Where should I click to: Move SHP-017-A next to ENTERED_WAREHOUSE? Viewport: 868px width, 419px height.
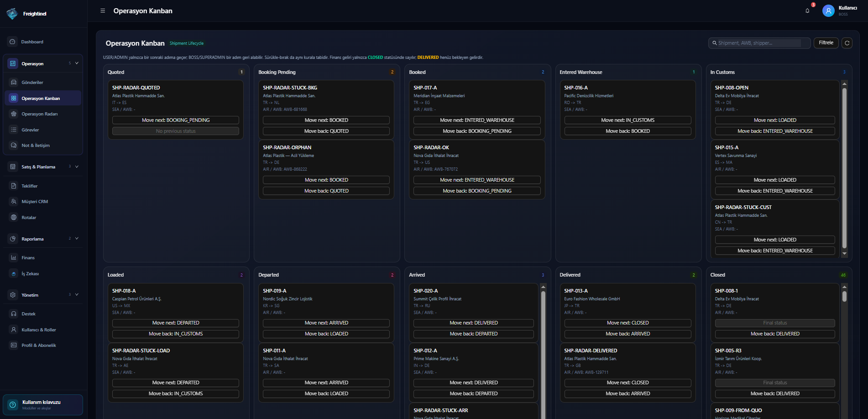pos(477,120)
